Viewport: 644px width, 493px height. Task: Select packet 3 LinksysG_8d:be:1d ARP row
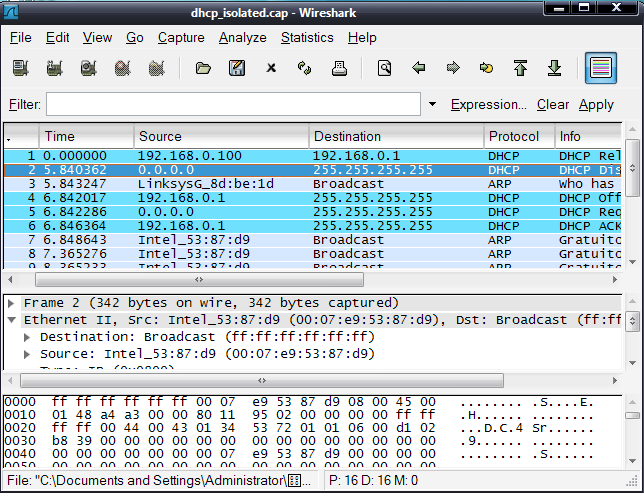coord(313,184)
